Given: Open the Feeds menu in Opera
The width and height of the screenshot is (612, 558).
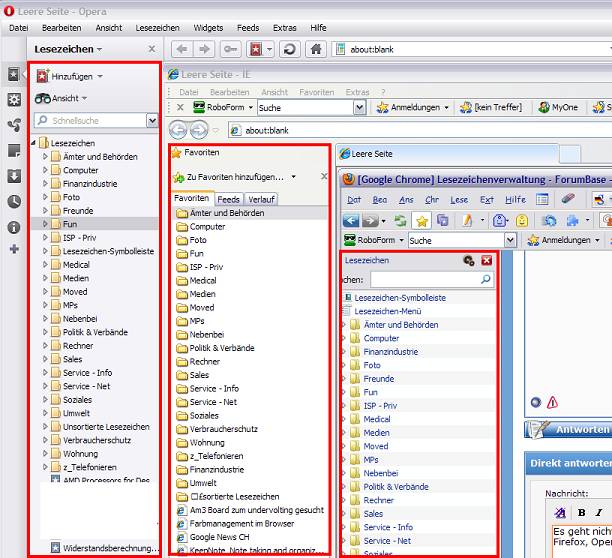Looking at the screenshot, I should coord(248,28).
